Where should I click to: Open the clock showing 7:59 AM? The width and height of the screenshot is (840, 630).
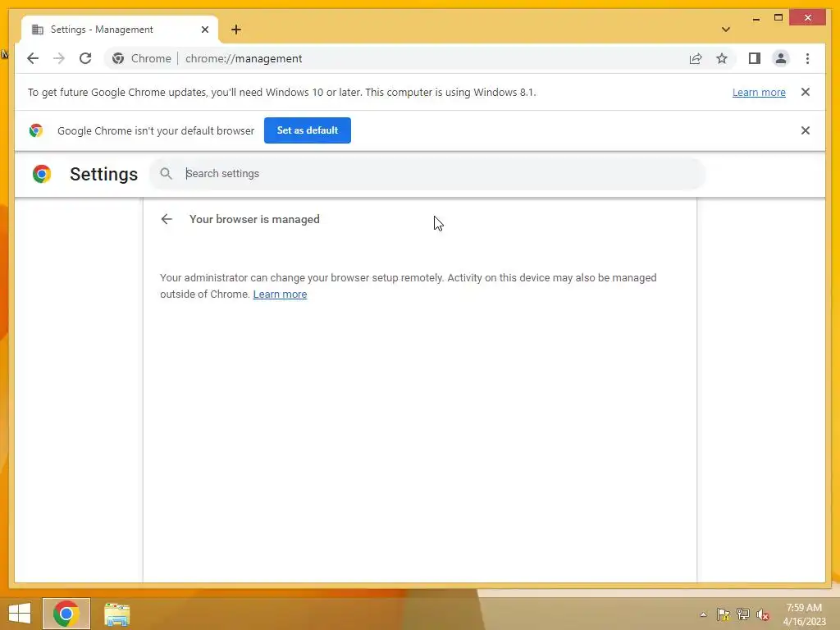[804, 614]
